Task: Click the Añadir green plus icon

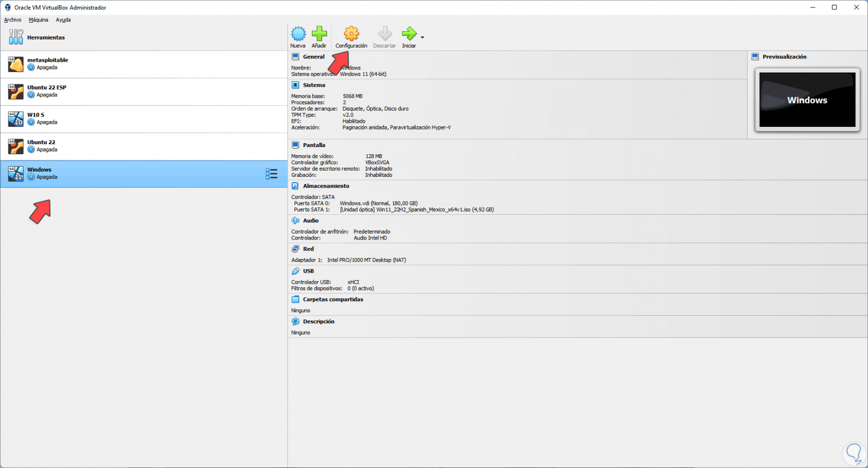Action: tap(319, 34)
